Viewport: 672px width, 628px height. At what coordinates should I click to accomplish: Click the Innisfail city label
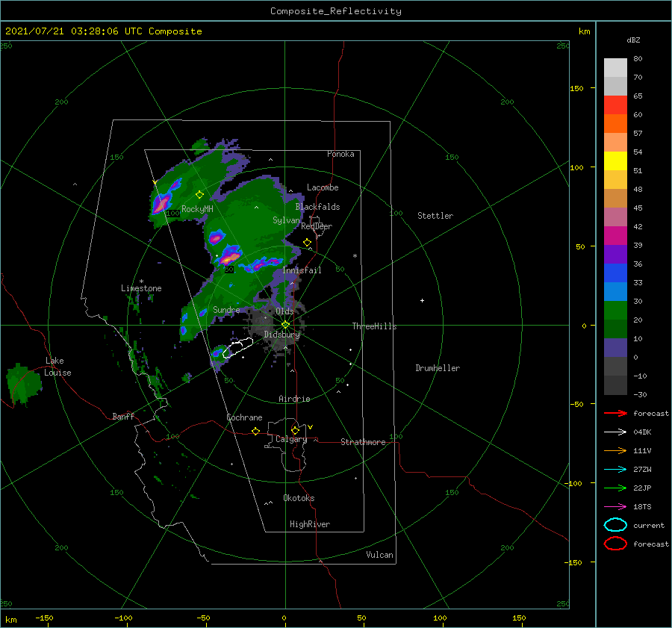[x=302, y=270]
